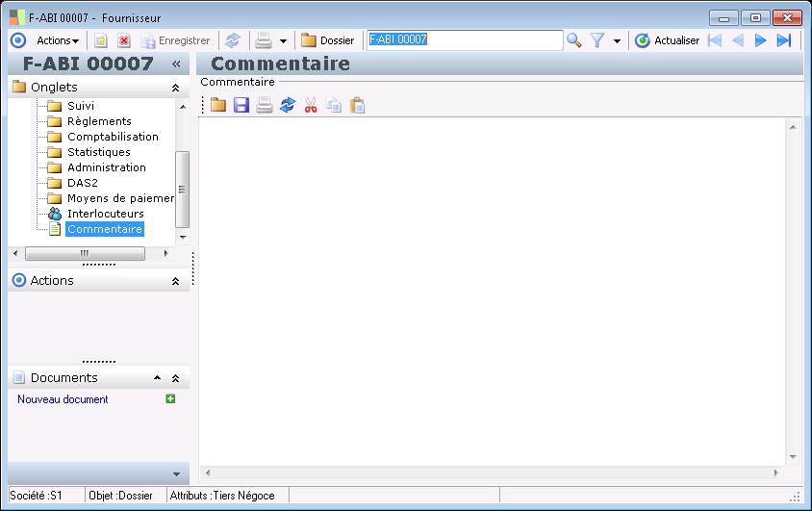Click the Société :S1 status bar entry
The width and height of the screenshot is (812, 511).
36,496
